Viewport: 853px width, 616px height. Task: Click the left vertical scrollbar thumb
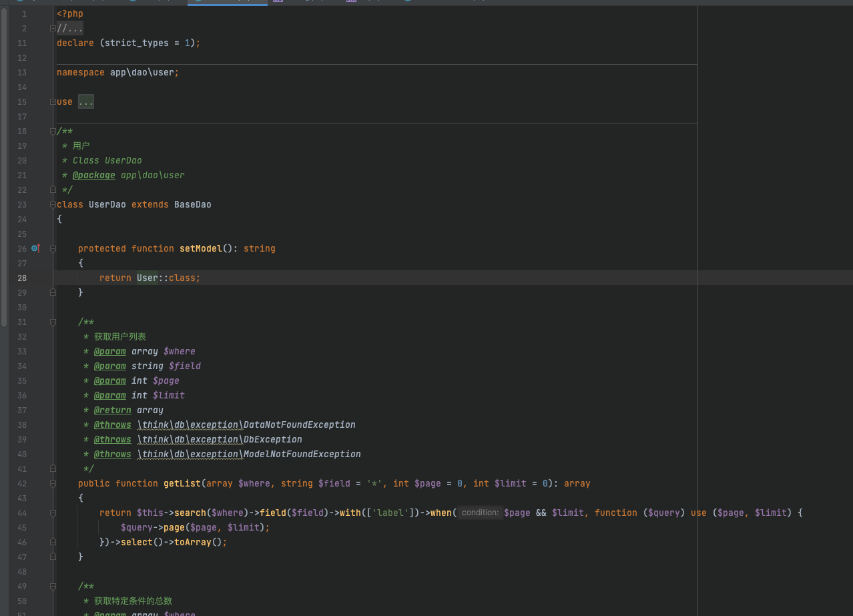[x=4, y=167]
